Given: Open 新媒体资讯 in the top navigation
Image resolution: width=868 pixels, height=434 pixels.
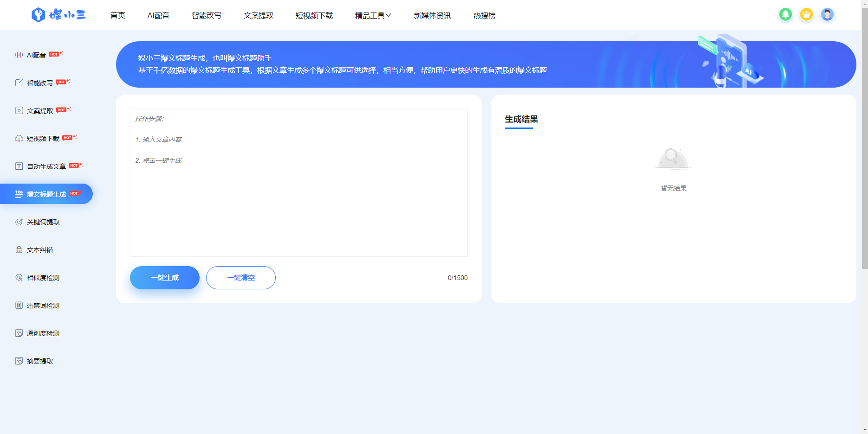Looking at the screenshot, I should pyautogui.click(x=433, y=15).
